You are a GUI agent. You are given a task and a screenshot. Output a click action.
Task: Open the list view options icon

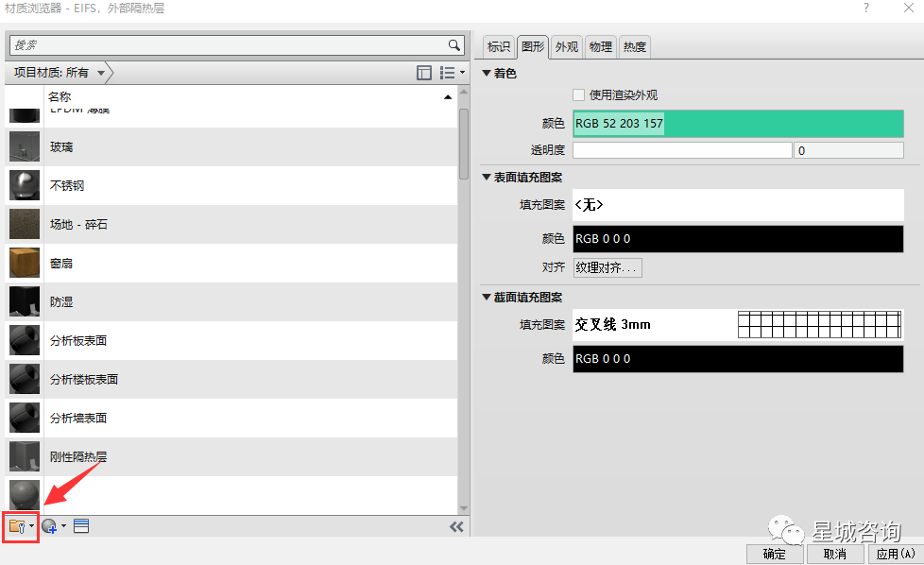click(x=450, y=73)
